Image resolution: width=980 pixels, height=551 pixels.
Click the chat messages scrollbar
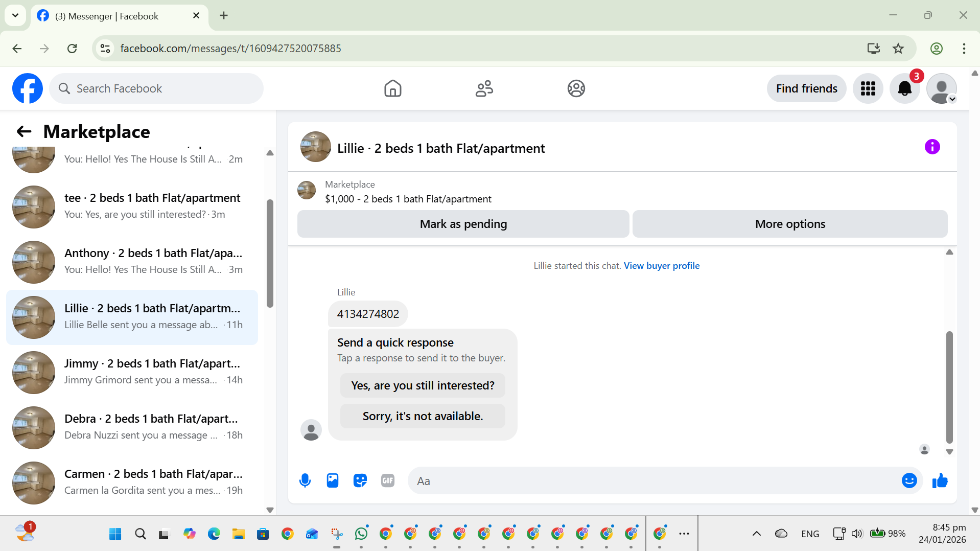949,387
